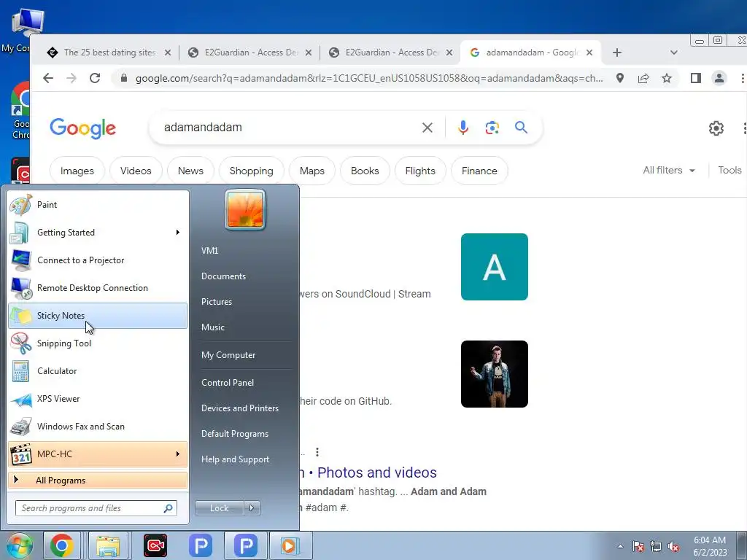747x560 pixels.
Task: Open the All filters dropdown
Action: tap(669, 171)
